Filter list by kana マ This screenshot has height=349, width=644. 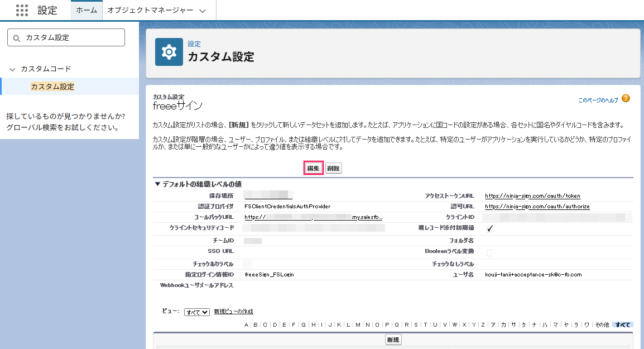(556, 325)
